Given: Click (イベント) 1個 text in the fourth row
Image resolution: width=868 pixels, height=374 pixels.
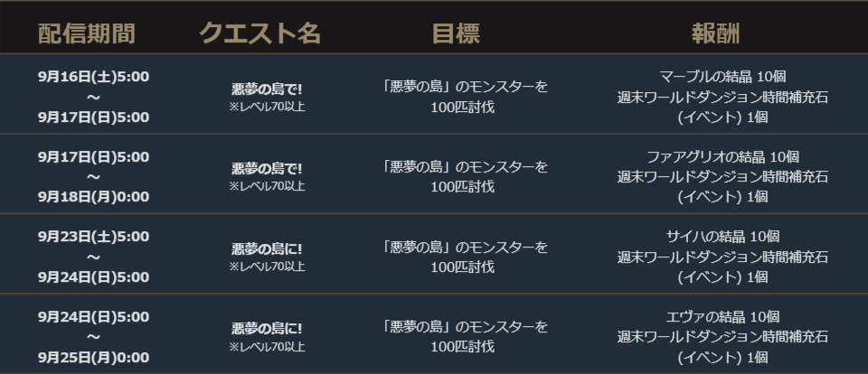Looking at the screenshot, I should [722, 356].
